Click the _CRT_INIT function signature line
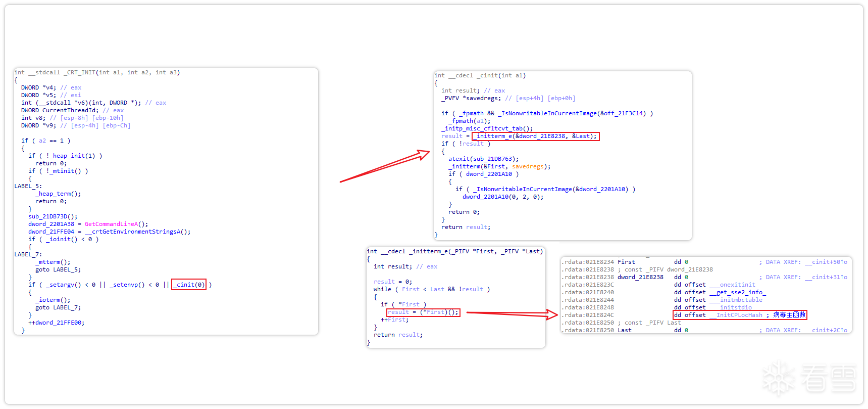Image resolution: width=868 pixels, height=409 pixels. point(97,72)
